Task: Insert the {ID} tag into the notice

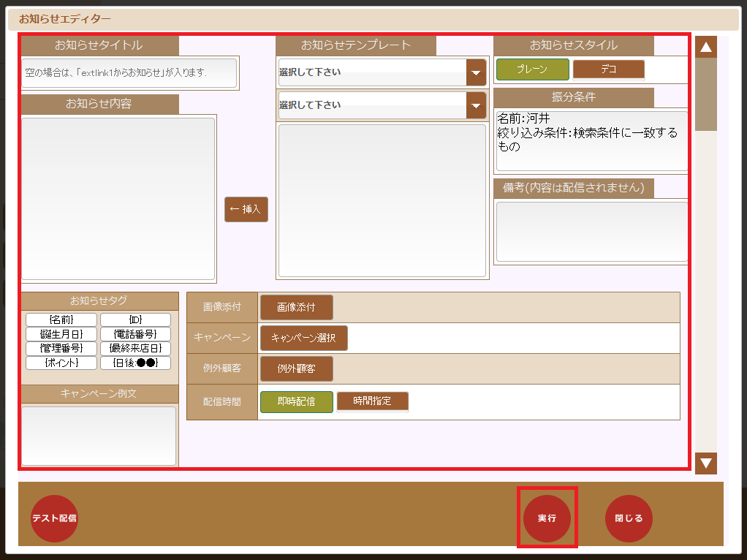Action: pos(135,319)
